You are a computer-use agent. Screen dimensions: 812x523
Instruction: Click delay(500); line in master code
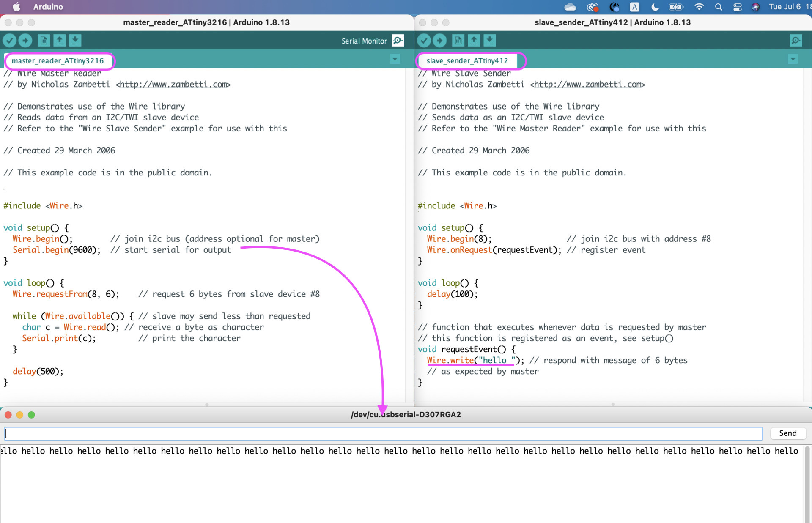click(x=38, y=371)
